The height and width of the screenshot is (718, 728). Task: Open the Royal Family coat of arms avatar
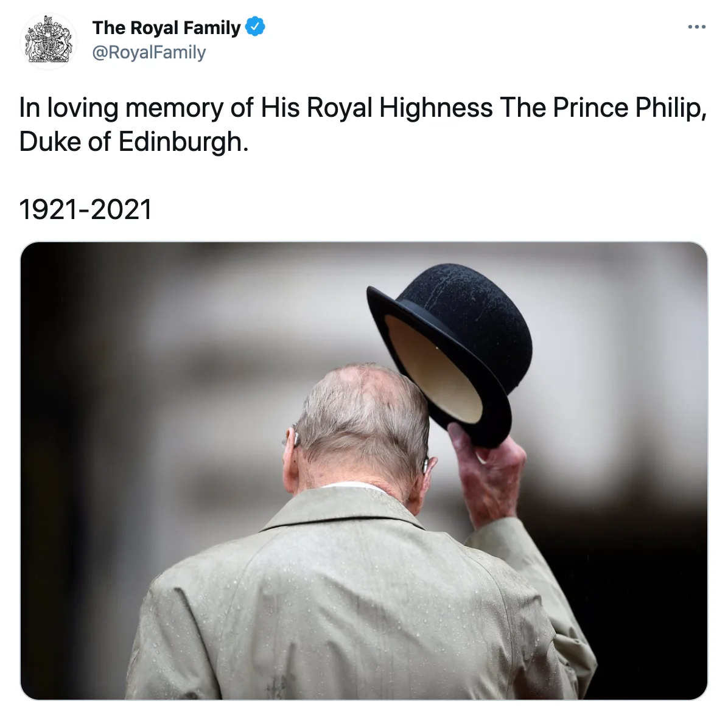[49, 41]
